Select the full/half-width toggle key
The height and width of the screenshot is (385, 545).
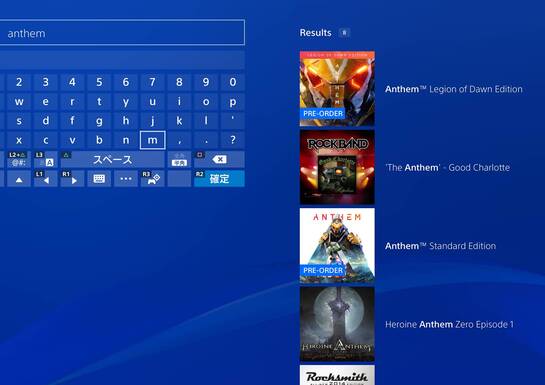click(x=179, y=159)
